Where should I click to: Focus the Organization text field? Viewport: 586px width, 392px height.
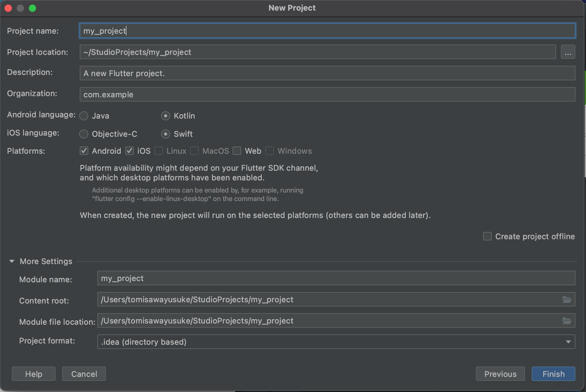point(327,95)
